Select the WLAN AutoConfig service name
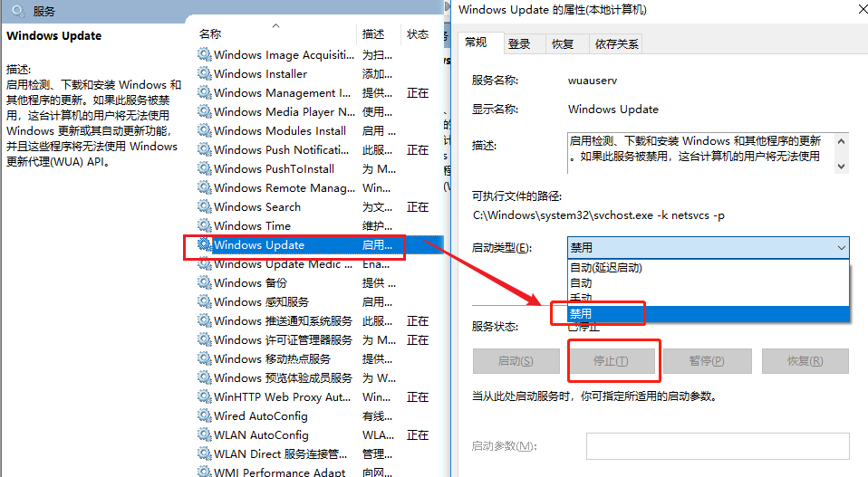The width and height of the screenshot is (868, 477). [x=261, y=435]
